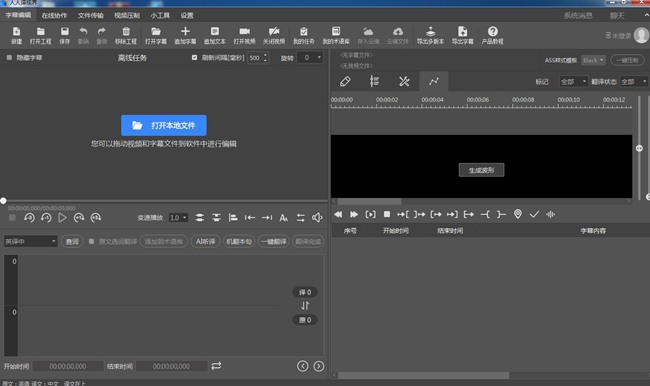Click the AI听译 button
650x386 pixels.
206,241
